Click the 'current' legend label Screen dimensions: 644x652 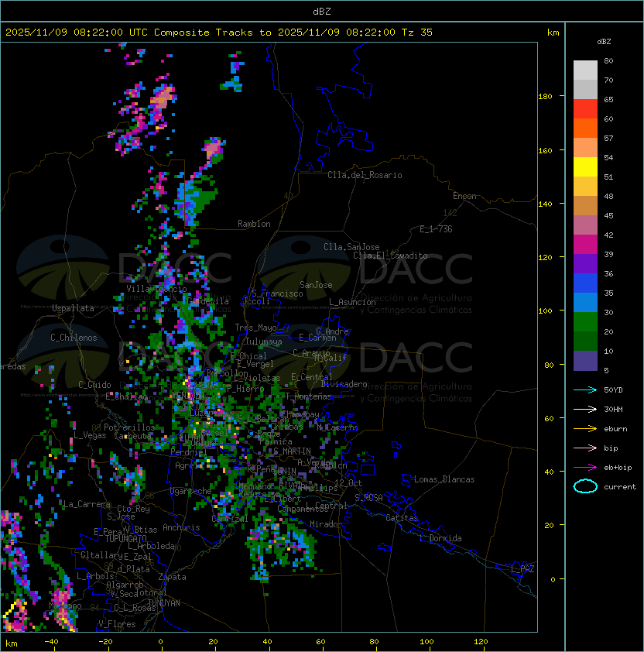point(620,487)
